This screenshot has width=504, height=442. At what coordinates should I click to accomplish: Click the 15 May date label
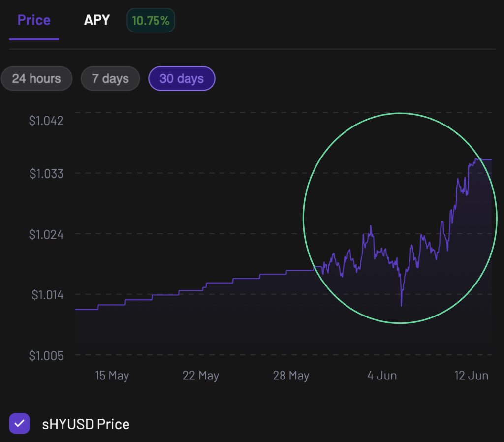(x=112, y=376)
